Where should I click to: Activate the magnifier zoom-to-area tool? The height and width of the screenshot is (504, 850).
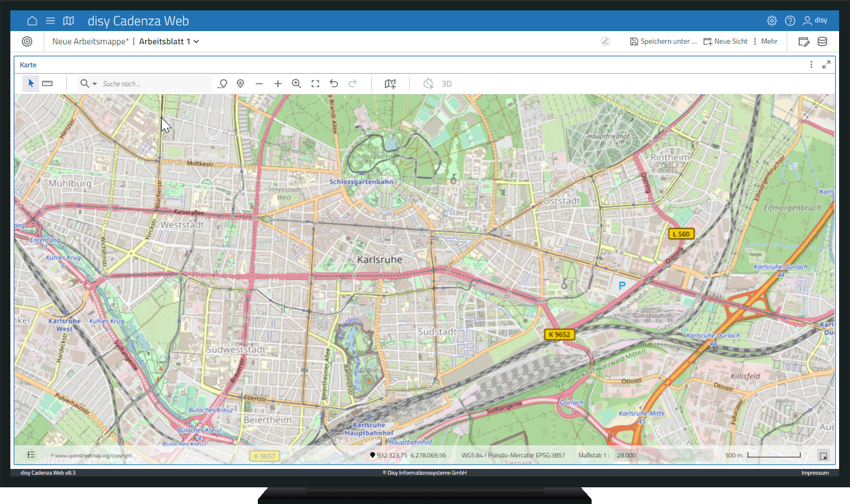[296, 84]
